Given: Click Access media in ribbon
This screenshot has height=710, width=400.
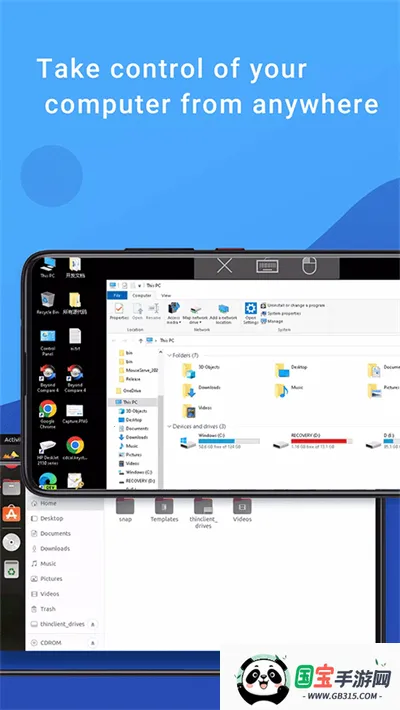Looking at the screenshot, I should point(173,313).
